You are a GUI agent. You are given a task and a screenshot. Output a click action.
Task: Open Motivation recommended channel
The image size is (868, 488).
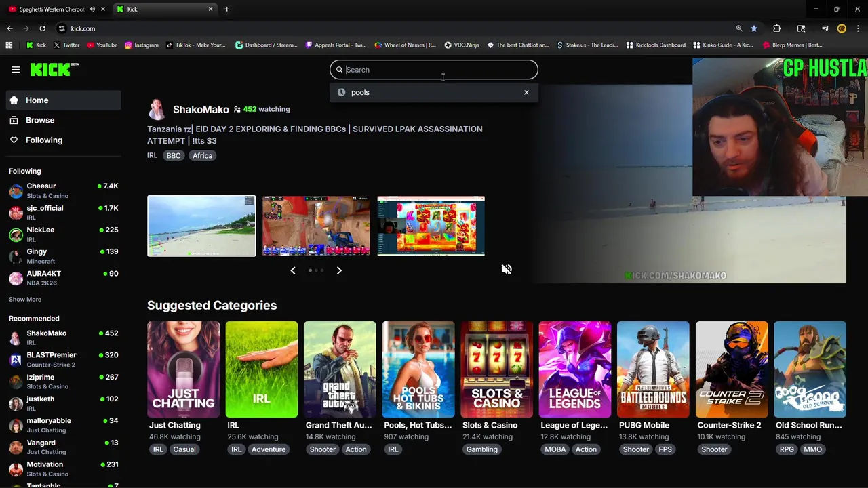64,468
